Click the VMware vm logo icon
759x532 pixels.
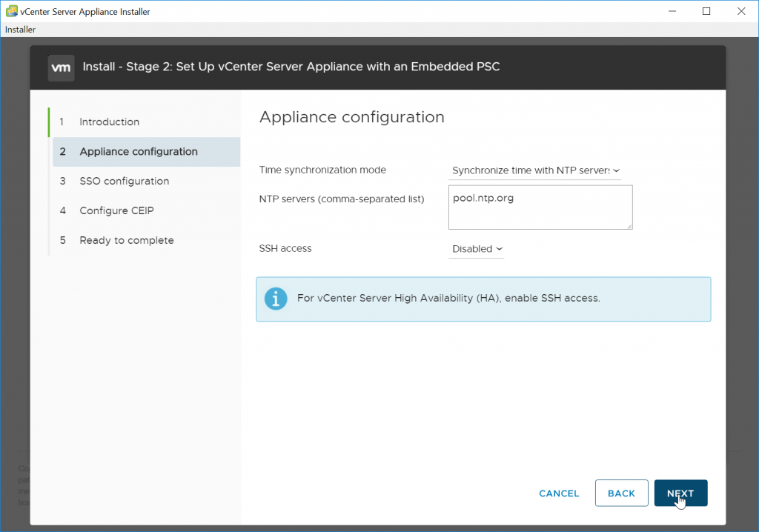(61, 67)
